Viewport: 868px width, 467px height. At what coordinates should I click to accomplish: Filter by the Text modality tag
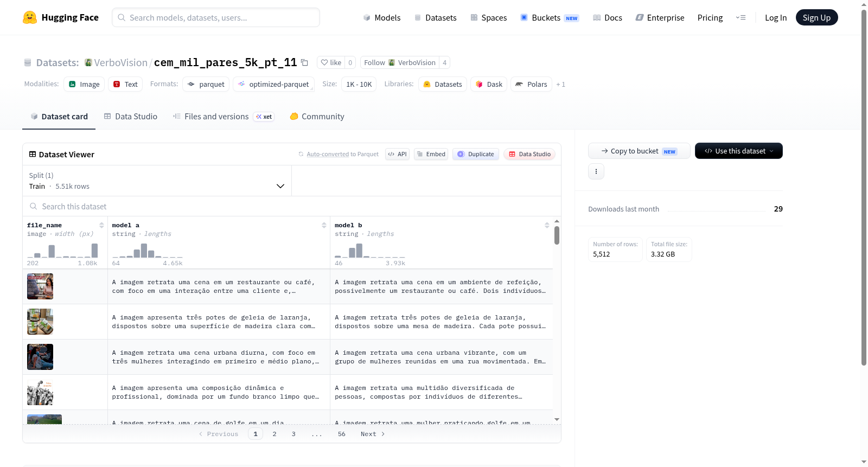[125, 84]
